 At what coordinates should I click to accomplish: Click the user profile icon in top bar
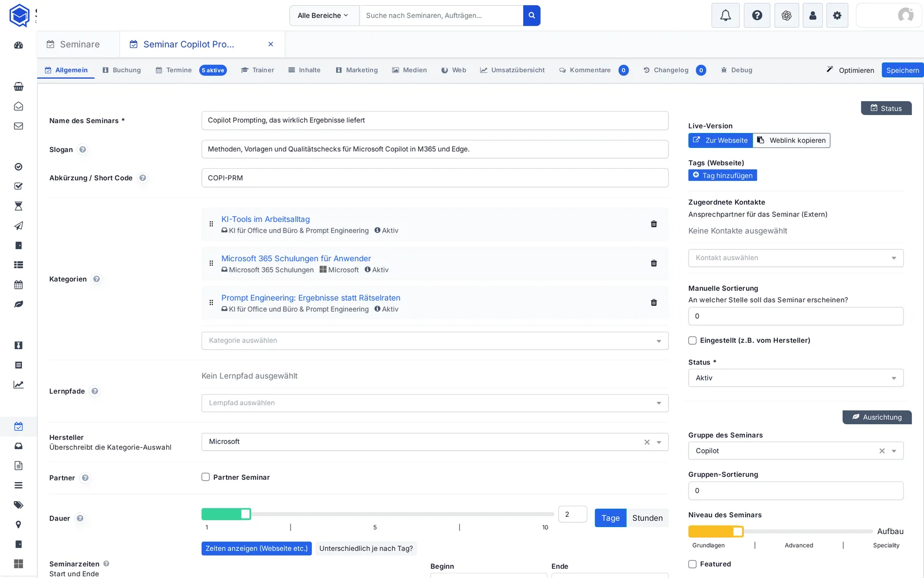pyautogui.click(x=813, y=16)
